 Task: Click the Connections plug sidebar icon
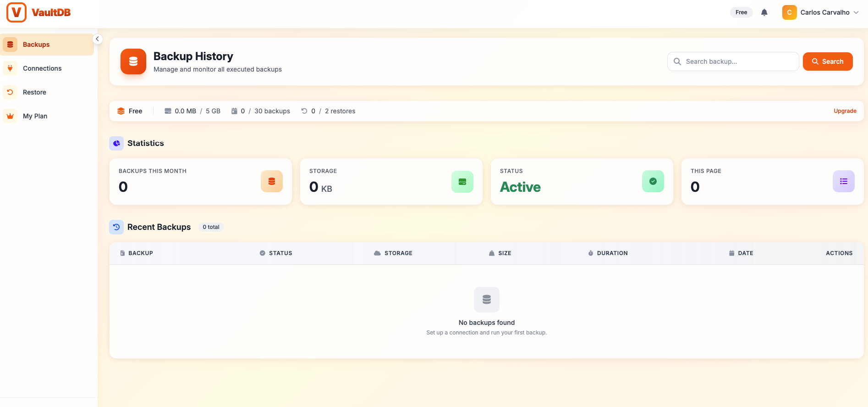coord(10,68)
